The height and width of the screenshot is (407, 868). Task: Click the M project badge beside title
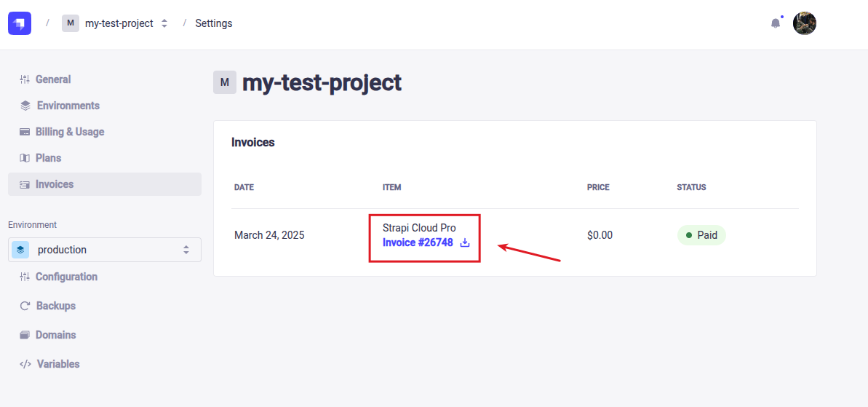[225, 82]
